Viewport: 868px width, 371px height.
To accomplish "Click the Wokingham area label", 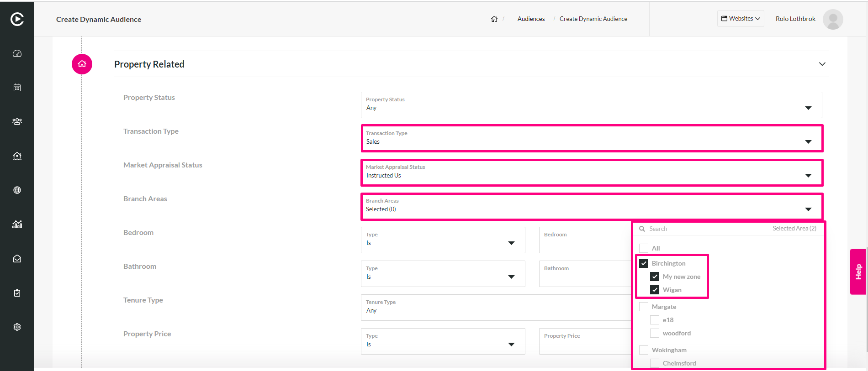I will click(x=669, y=350).
